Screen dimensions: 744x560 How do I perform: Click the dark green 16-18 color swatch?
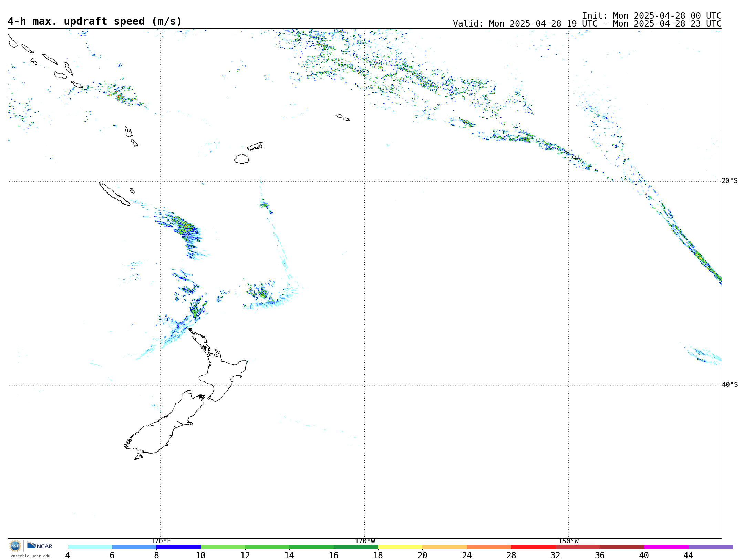pos(356,547)
